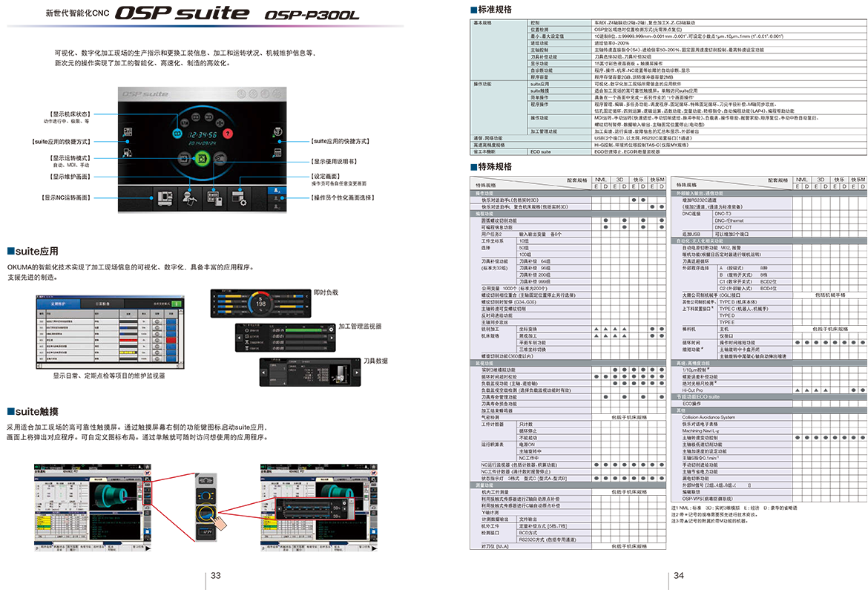The height and width of the screenshot is (590, 868).
Task: Open the calculator icon on right side
Action: (x=277, y=153)
